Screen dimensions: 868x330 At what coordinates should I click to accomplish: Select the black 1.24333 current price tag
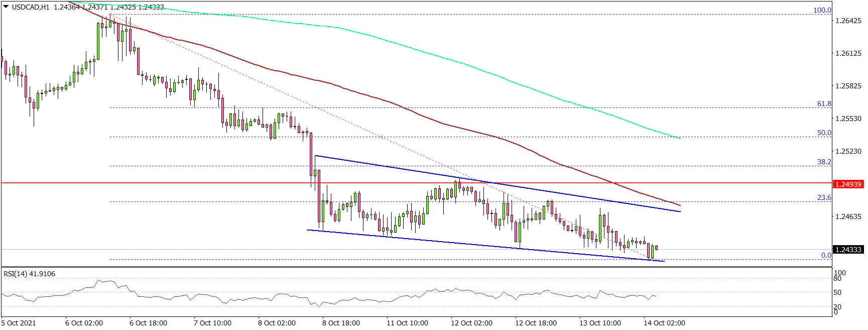point(848,250)
